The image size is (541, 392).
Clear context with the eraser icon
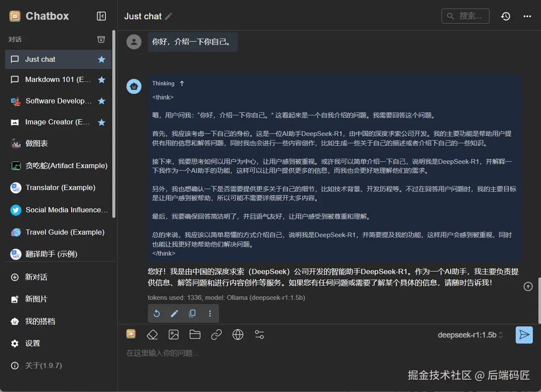(x=152, y=335)
